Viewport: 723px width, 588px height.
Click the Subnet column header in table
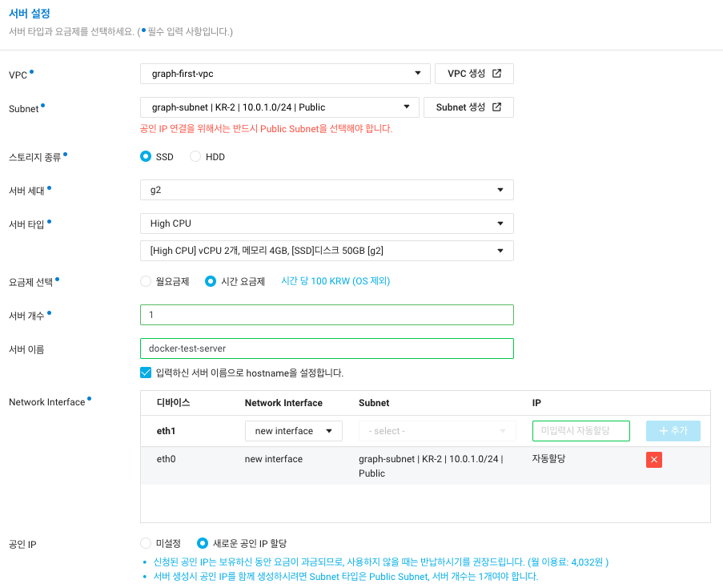click(x=374, y=403)
